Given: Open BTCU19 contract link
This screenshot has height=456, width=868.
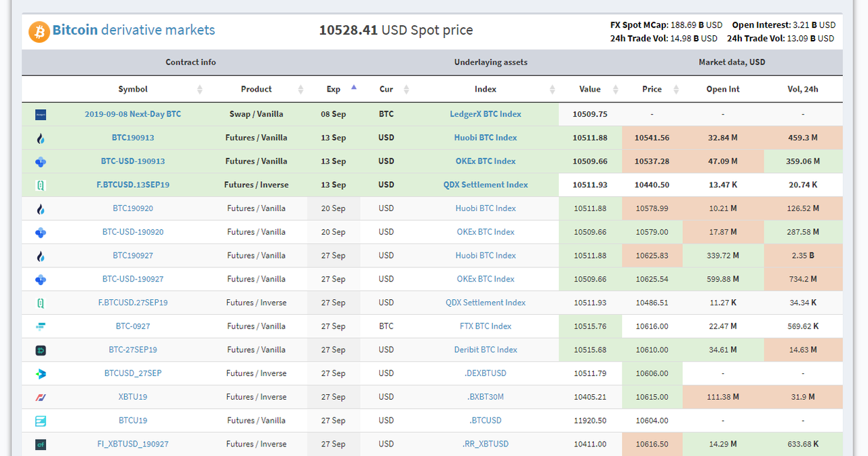Looking at the screenshot, I should 133,421.
